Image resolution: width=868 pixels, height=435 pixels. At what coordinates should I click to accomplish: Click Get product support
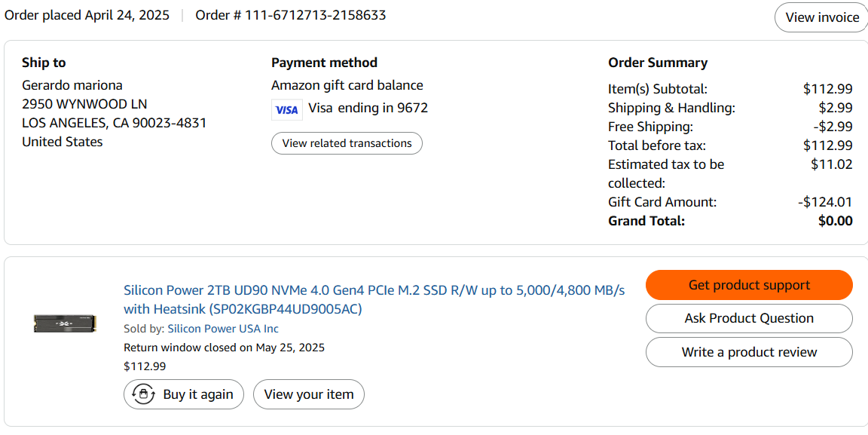pyautogui.click(x=749, y=285)
